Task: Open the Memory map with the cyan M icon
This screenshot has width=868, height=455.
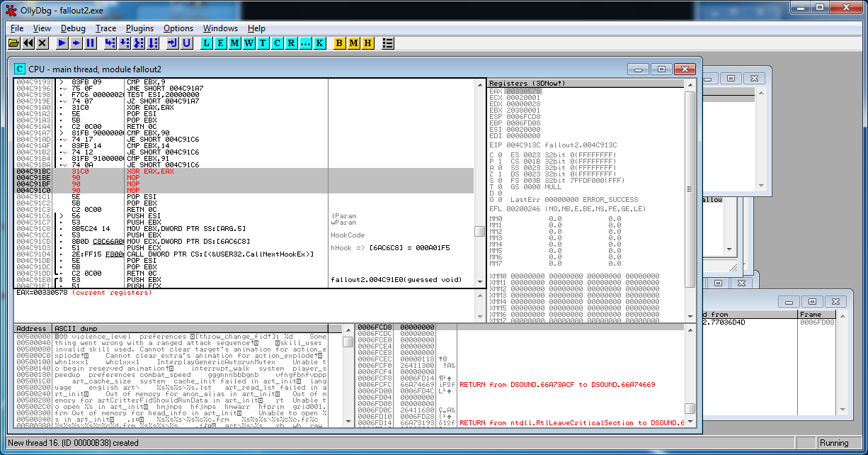Action: (x=234, y=43)
